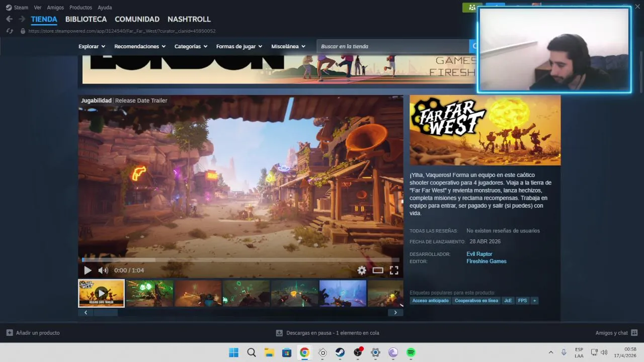
Task: Open File Explorer from the taskbar
Action: 269,352
